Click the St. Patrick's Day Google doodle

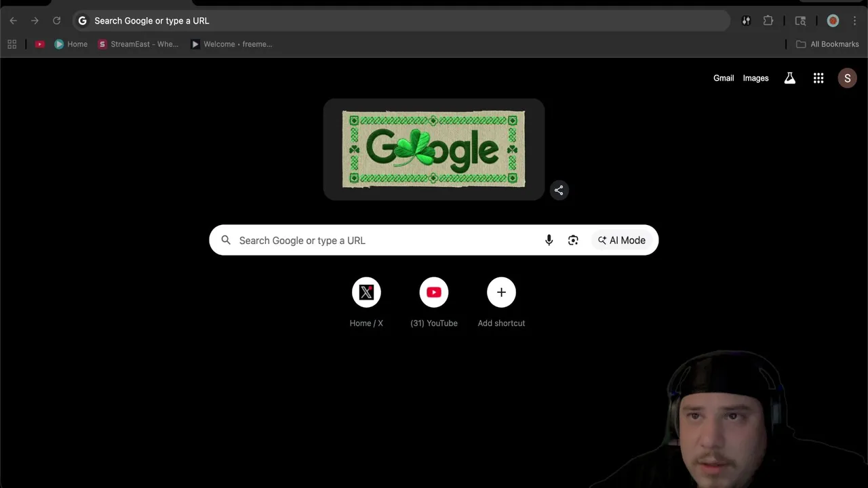(433, 149)
